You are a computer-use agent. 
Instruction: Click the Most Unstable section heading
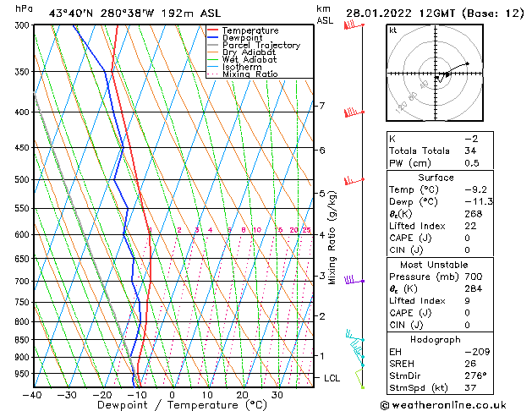coord(434,265)
